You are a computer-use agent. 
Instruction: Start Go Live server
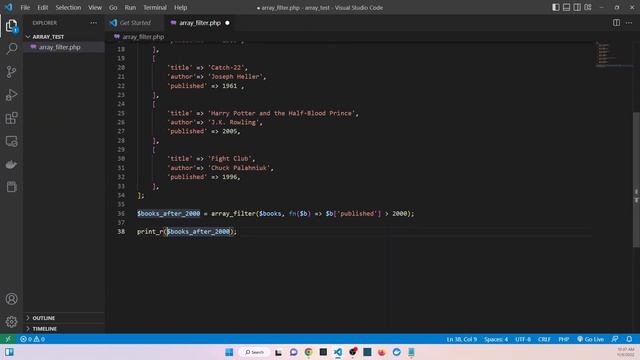point(590,339)
